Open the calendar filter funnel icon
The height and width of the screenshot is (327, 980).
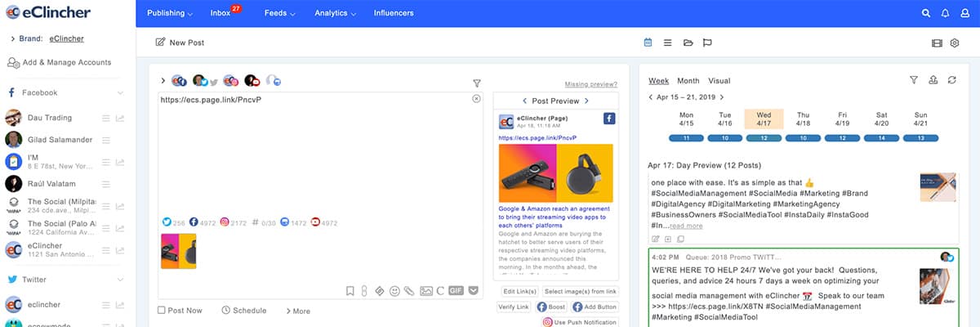point(914,80)
